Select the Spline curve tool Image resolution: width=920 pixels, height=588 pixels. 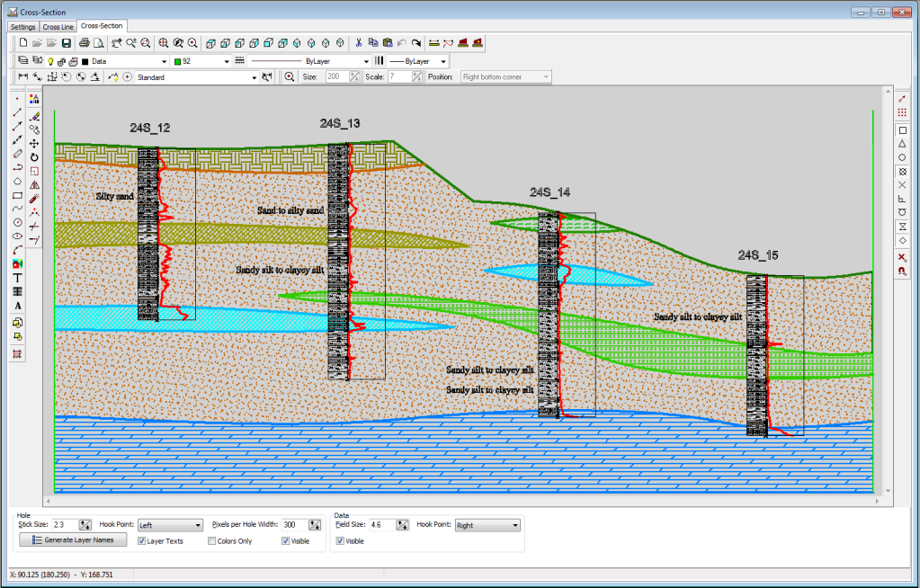[x=18, y=209]
